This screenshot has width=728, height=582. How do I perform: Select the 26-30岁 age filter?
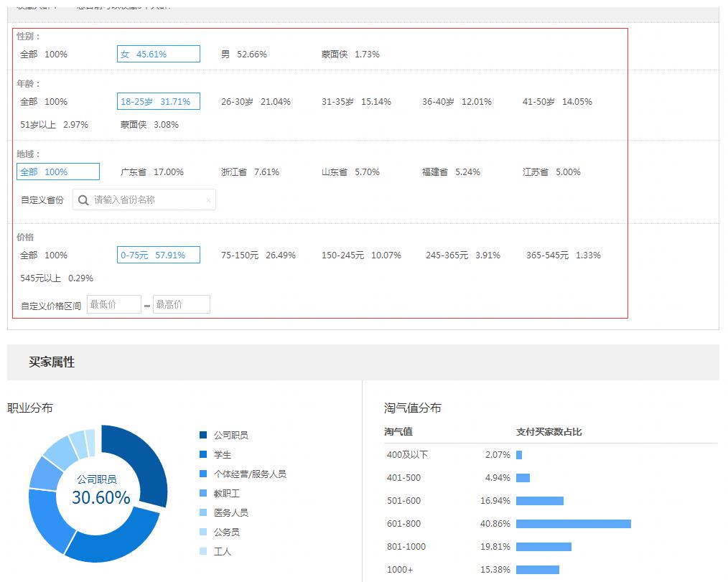(x=256, y=102)
